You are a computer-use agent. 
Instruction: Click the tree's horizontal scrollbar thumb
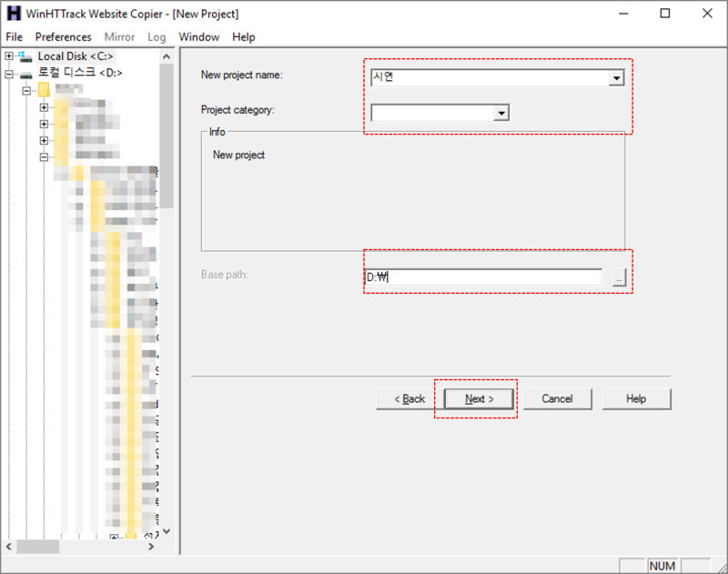point(38,547)
